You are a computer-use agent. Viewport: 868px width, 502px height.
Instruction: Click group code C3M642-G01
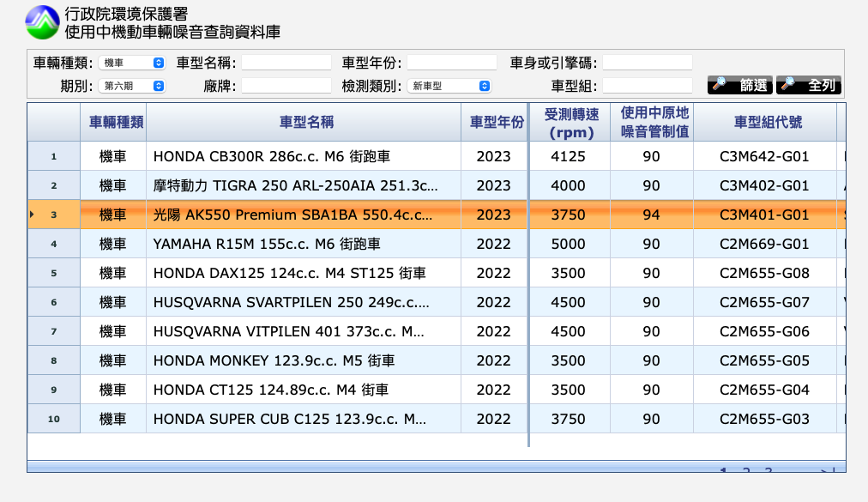[764, 156]
